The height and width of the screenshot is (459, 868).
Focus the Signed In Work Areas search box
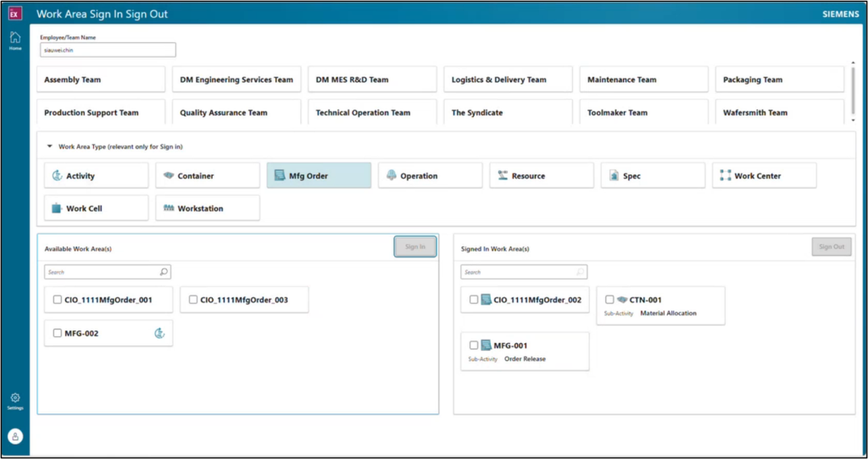(x=524, y=272)
